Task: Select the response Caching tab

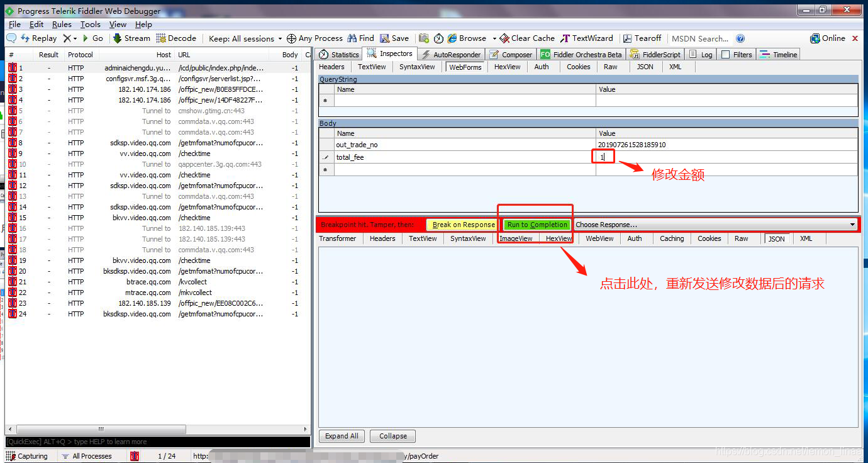Action: pyautogui.click(x=671, y=238)
